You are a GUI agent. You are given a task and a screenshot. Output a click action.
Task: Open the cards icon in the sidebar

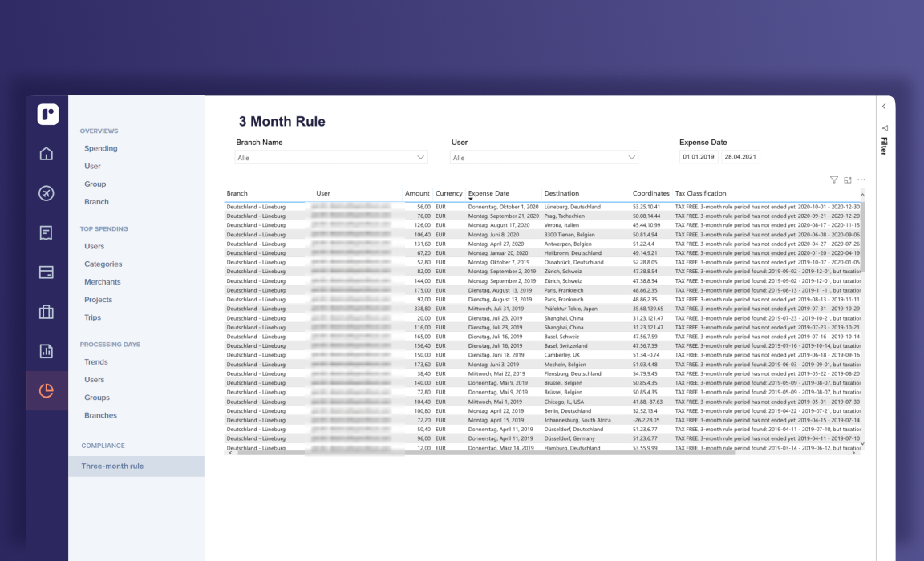(x=47, y=272)
